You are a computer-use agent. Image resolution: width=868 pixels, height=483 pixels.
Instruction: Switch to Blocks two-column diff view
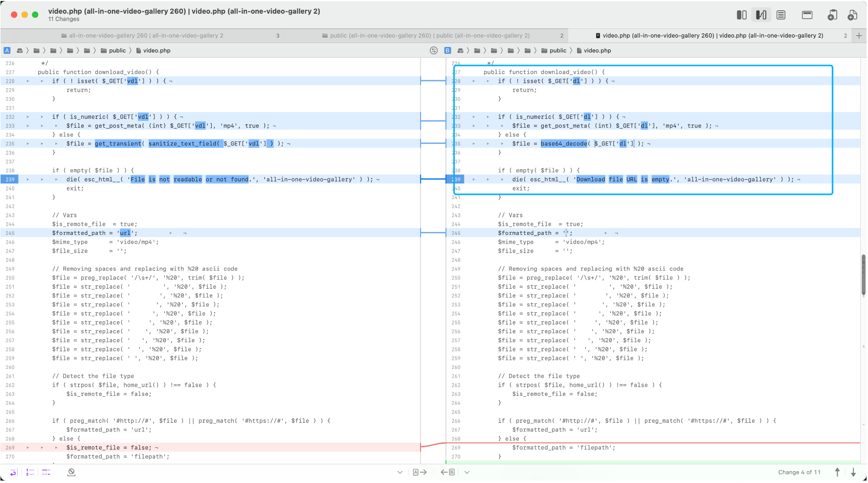click(741, 15)
